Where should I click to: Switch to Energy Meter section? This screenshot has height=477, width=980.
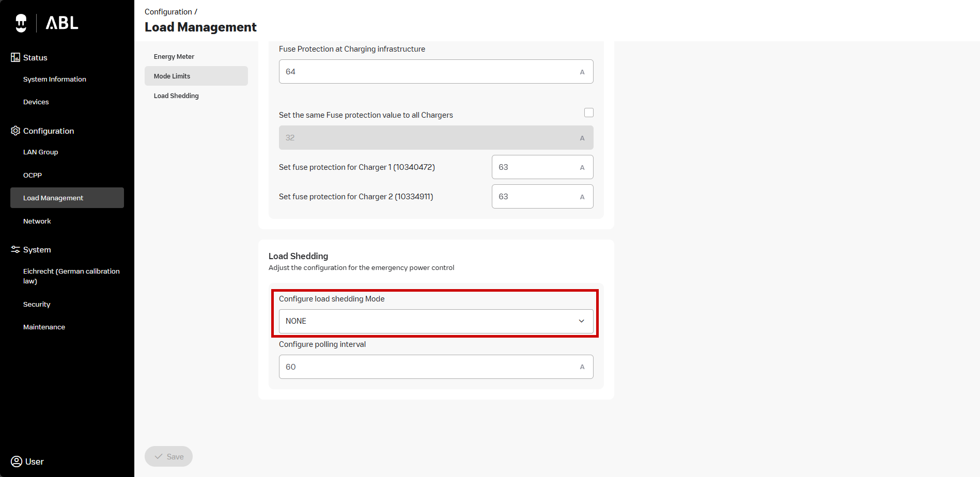coord(174,57)
